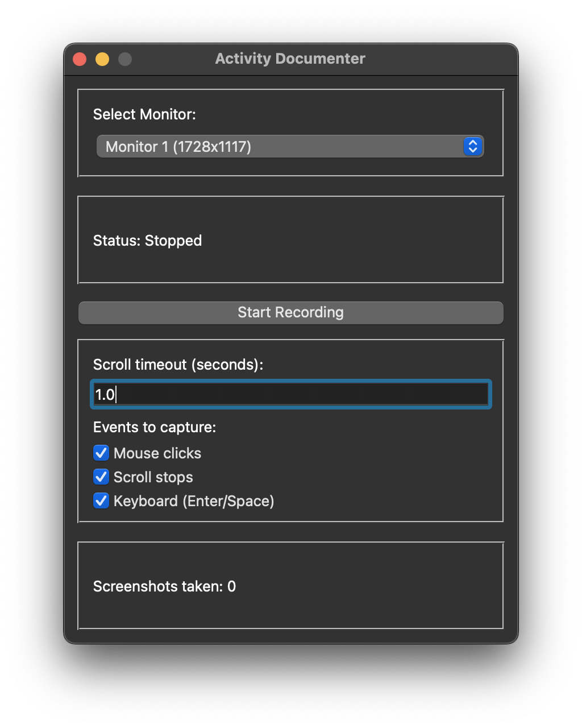The width and height of the screenshot is (582, 728).
Task: Open the Monitor 1 (1728x1117) dropdown
Action: (x=290, y=147)
